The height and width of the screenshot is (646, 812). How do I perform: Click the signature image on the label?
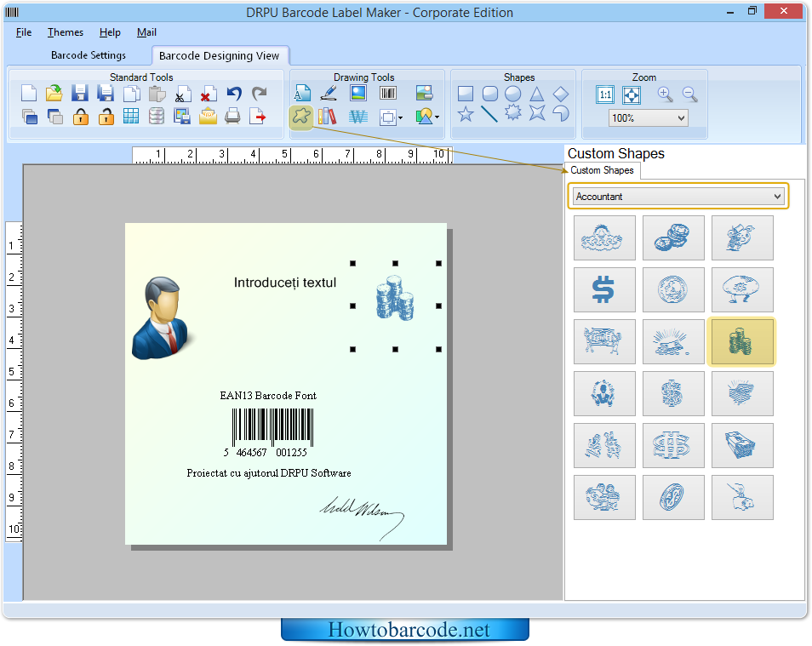click(362, 517)
